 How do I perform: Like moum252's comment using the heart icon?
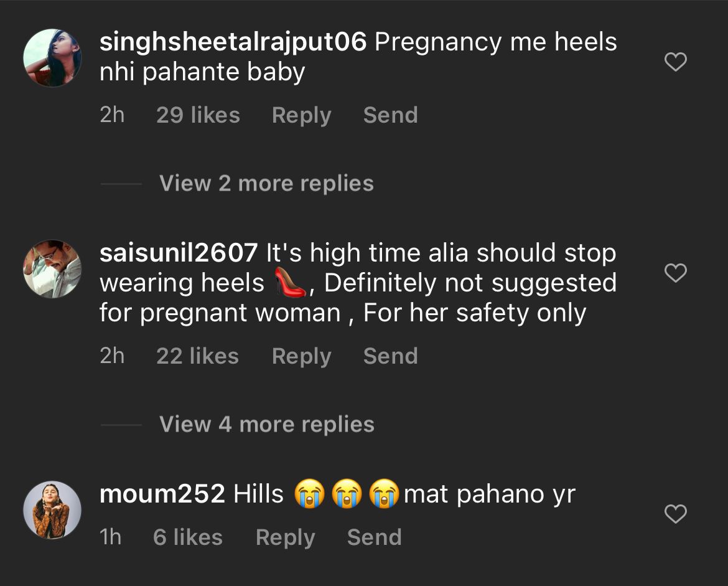[x=676, y=514]
